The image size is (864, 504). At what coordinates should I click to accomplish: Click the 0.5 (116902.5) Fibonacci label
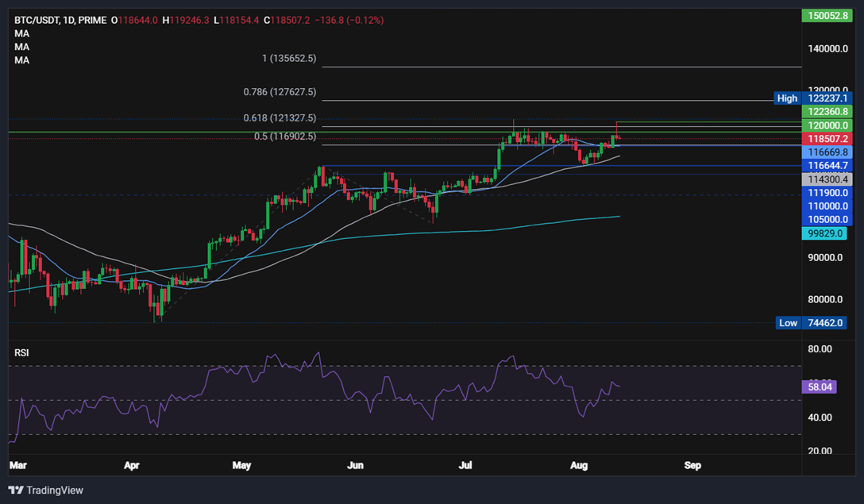tap(285, 137)
